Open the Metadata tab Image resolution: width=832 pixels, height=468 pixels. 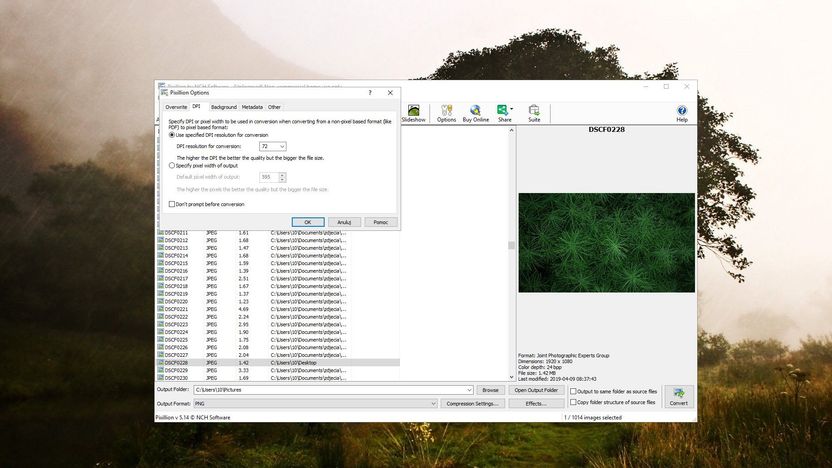coord(252,107)
